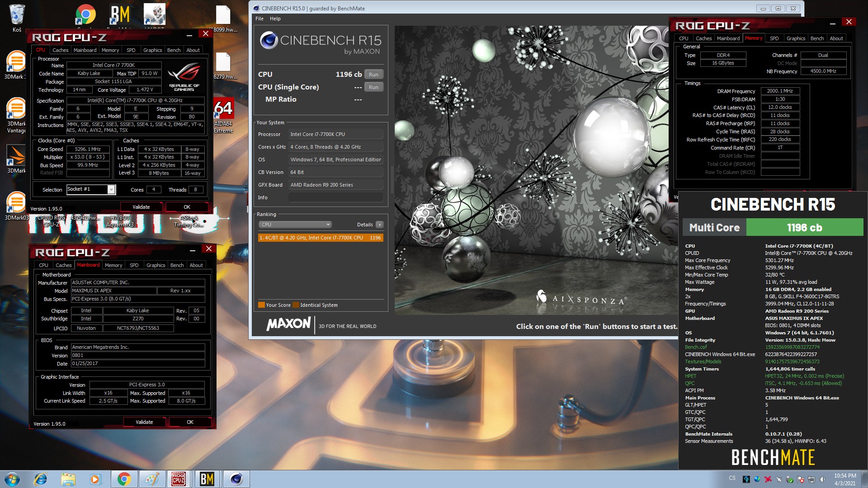Click Validate in the top-left CPU-Z window
Screen dimensions: 868x488
(x=141, y=207)
